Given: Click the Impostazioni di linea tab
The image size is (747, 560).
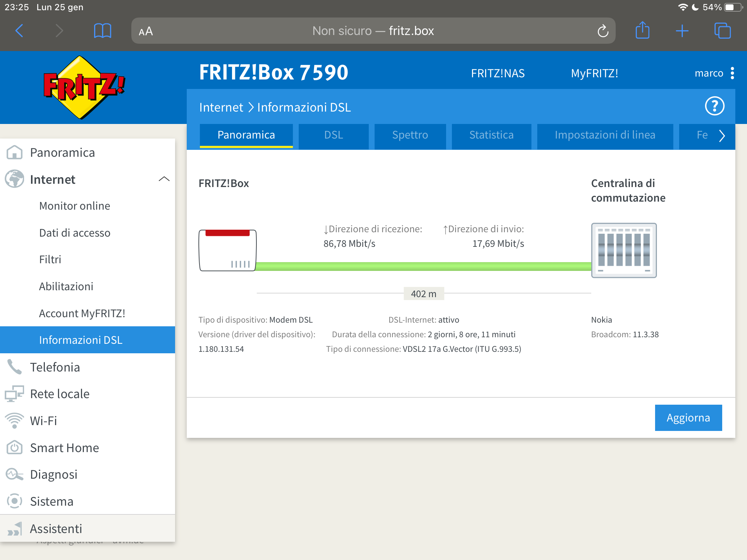Looking at the screenshot, I should [605, 136].
